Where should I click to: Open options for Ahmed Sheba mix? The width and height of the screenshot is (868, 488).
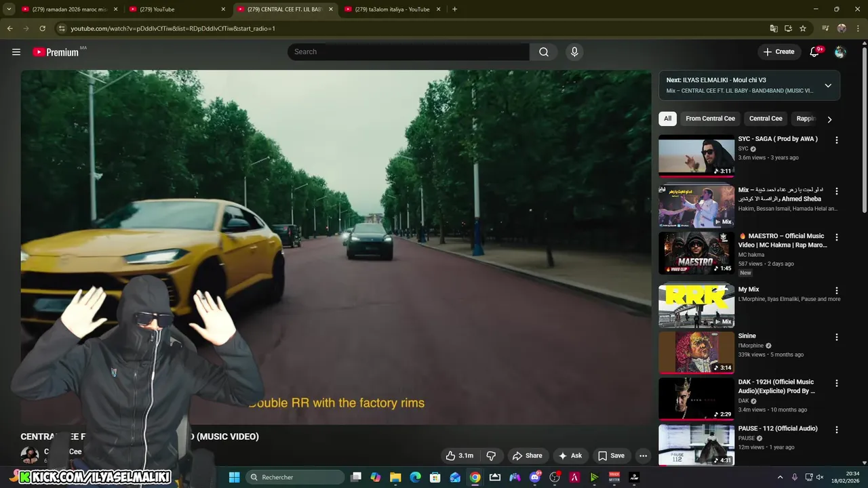click(836, 191)
